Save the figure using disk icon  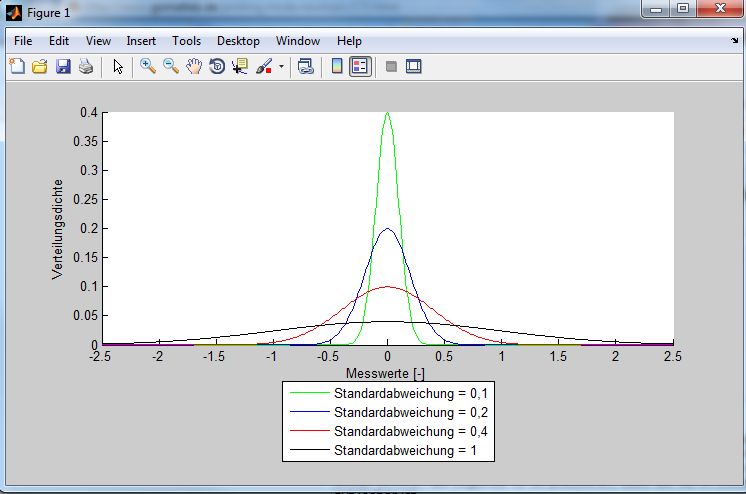(63, 67)
